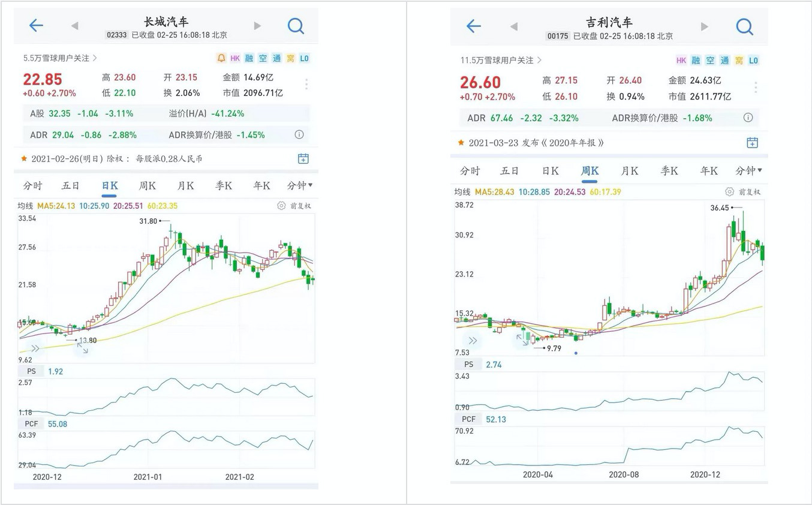Tap the back arrow on the 吉利汽车 page
Screen dimensions: 812x505
pos(474,26)
